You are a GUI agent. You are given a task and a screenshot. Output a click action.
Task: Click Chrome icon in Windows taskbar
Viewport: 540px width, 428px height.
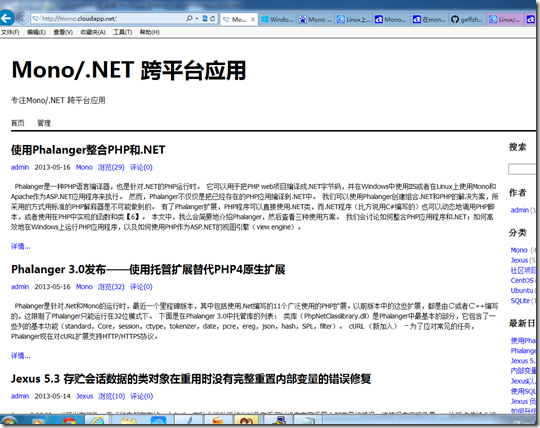pos(69,422)
